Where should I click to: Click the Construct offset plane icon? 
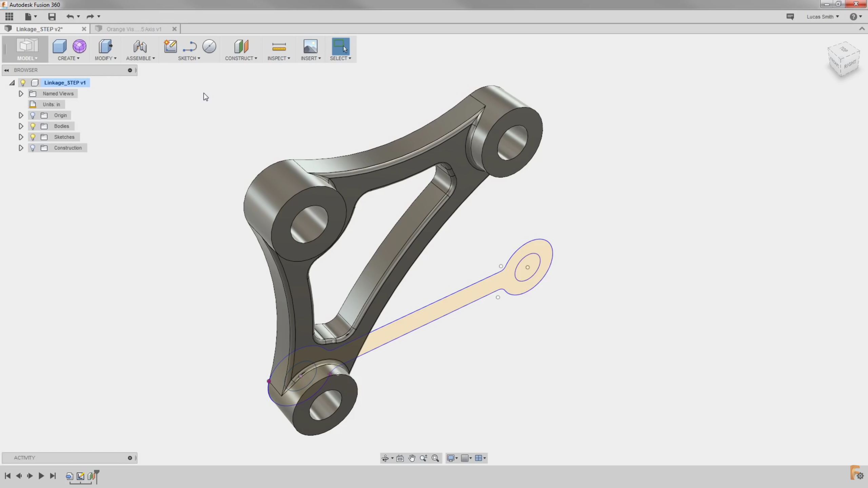(241, 46)
